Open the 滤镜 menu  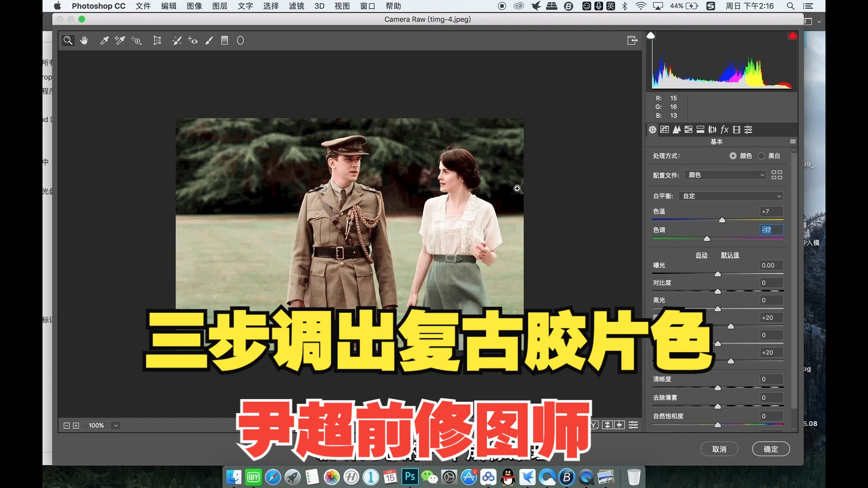point(297,6)
